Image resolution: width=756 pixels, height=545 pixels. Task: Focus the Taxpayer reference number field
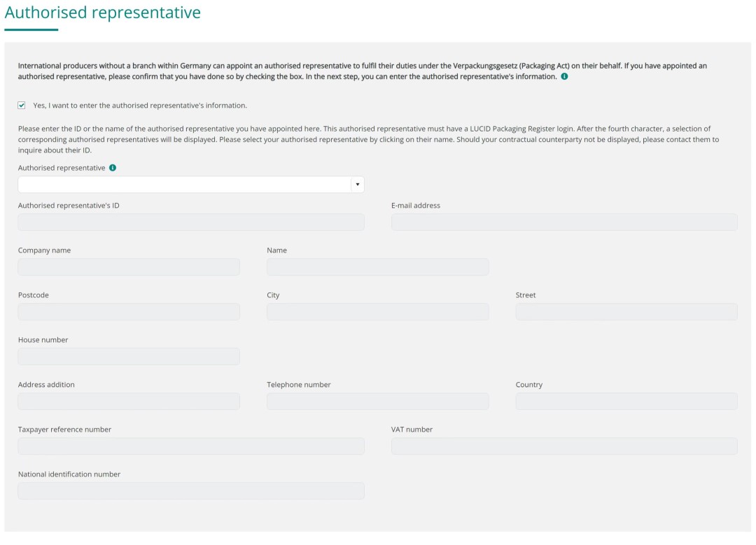pos(191,446)
